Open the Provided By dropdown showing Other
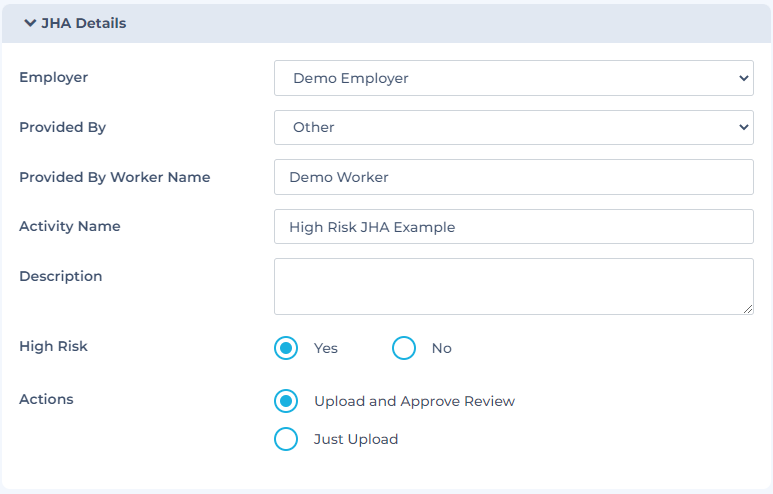 [x=514, y=127]
